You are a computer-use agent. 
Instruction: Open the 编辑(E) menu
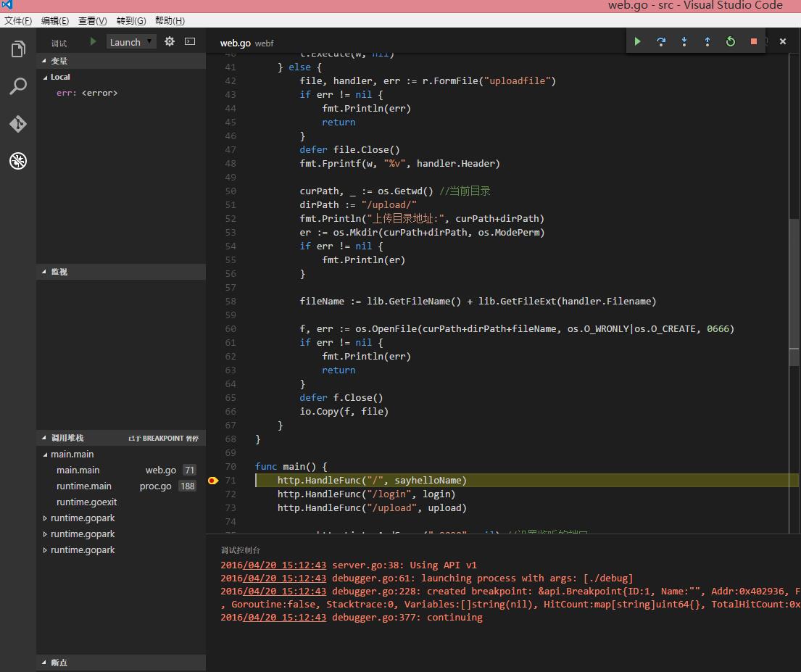tap(54, 21)
